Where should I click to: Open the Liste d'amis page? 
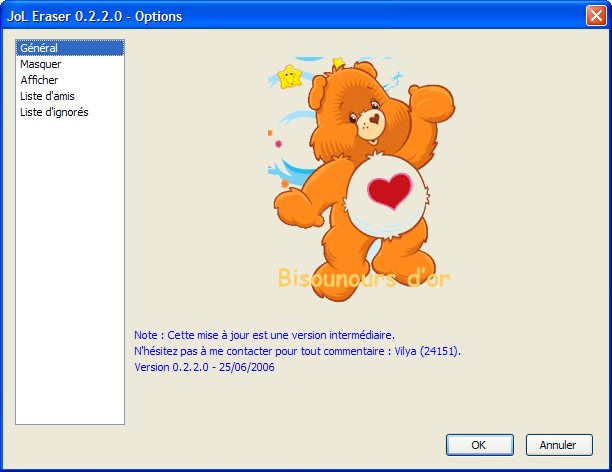70,96
